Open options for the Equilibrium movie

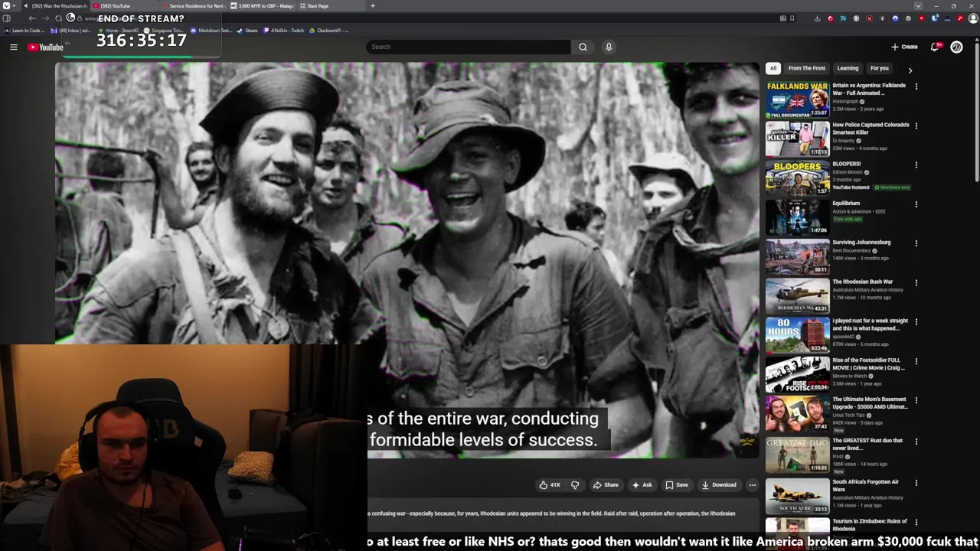(916, 204)
